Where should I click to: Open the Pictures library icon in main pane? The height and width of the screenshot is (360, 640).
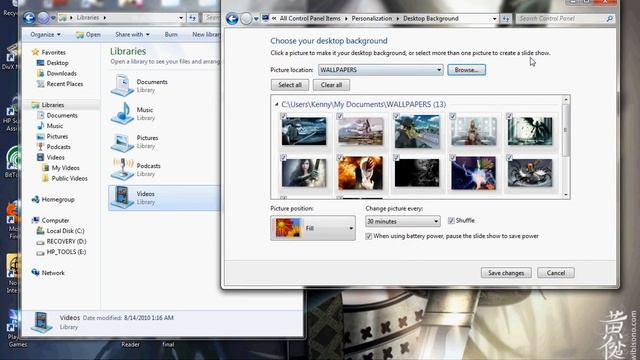pos(122,141)
